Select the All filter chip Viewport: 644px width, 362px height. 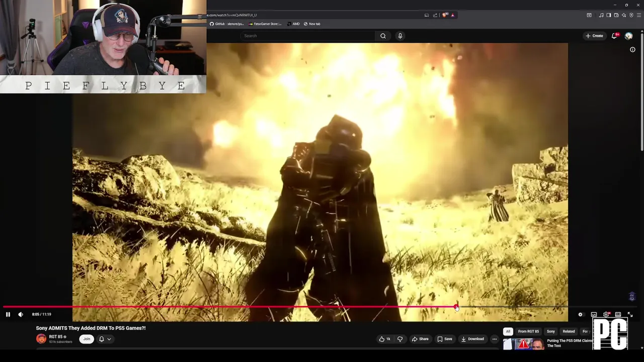pyautogui.click(x=508, y=331)
